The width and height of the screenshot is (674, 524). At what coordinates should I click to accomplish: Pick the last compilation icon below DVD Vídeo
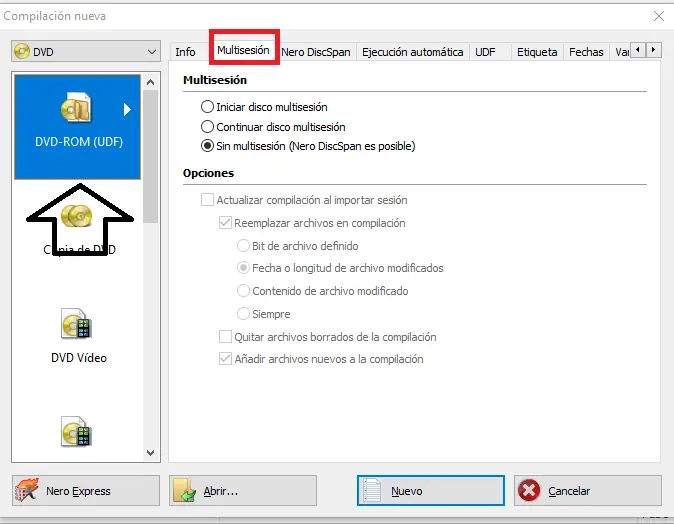(x=77, y=432)
